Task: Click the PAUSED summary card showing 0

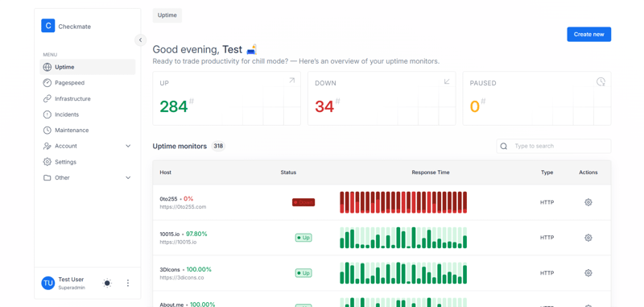Action: (x=537, y=98)
